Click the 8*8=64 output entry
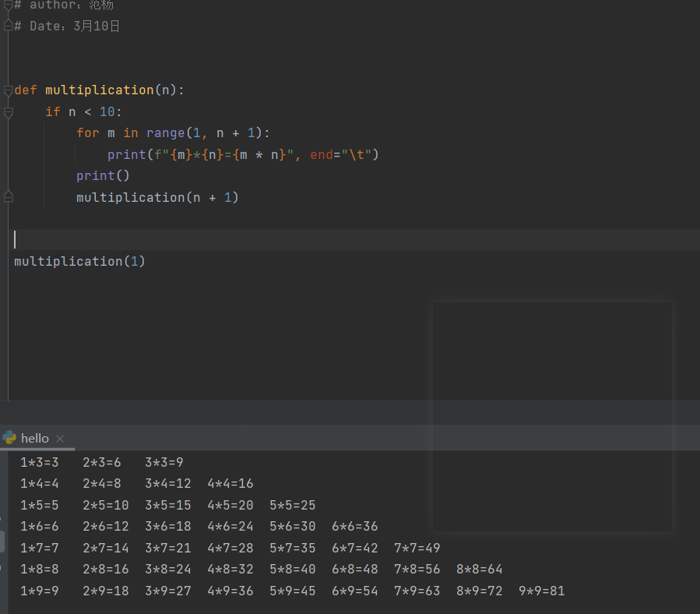The height and width of the screenshot is (614, 700). coord(479,569)
